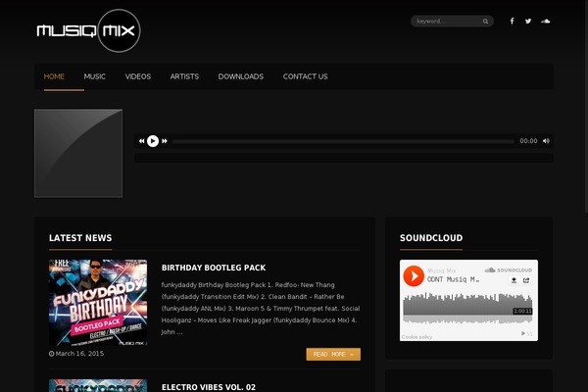Seek in the audio player progress bar
Viewport: 588px width, 392px height.
[x=343, y=141]
